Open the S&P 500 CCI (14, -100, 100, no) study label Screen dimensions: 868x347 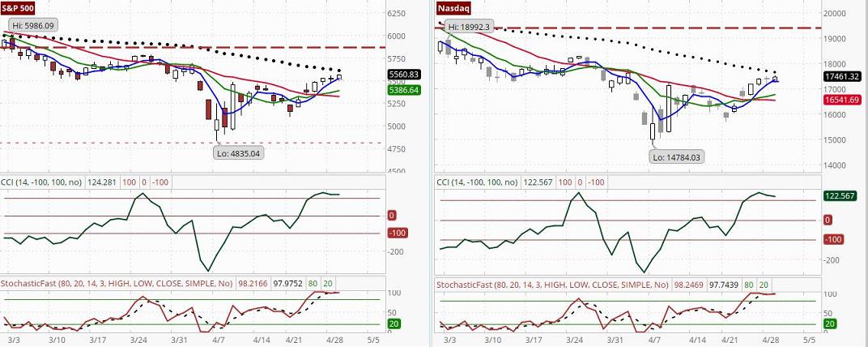(x=42, y=182)
